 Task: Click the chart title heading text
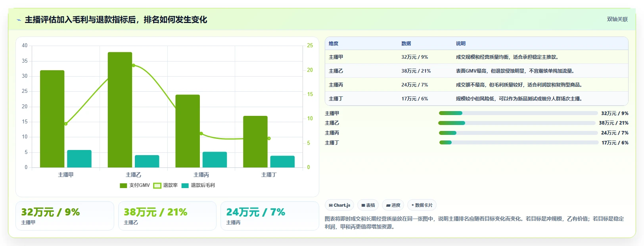(x=116, y=19)
